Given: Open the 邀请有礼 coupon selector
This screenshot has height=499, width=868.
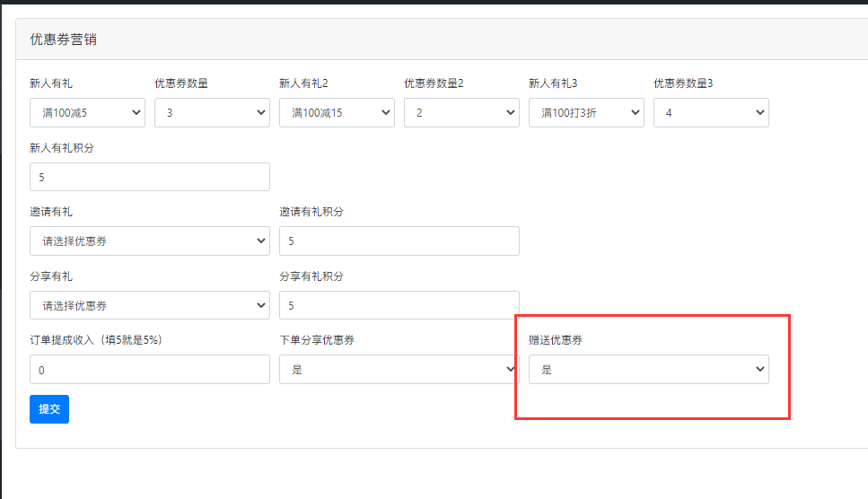Looking at the screenshot, I should [x=150, y=241].
